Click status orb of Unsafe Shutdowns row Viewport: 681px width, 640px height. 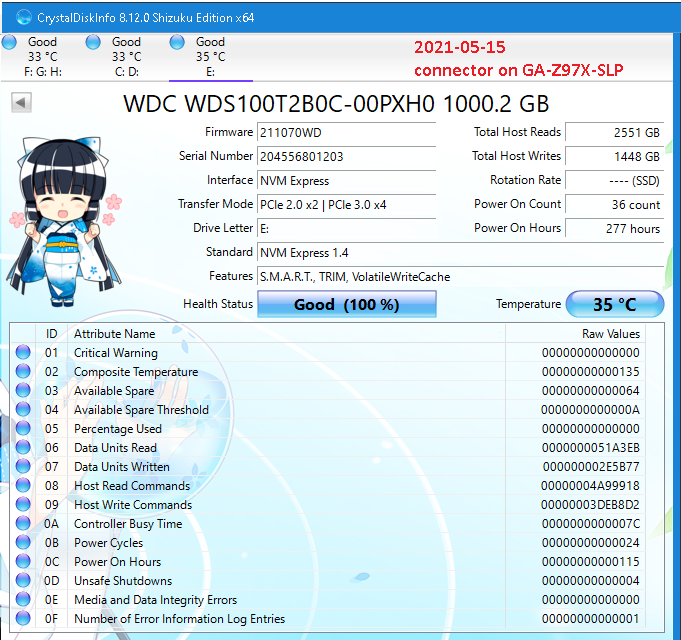click(23, 581)
